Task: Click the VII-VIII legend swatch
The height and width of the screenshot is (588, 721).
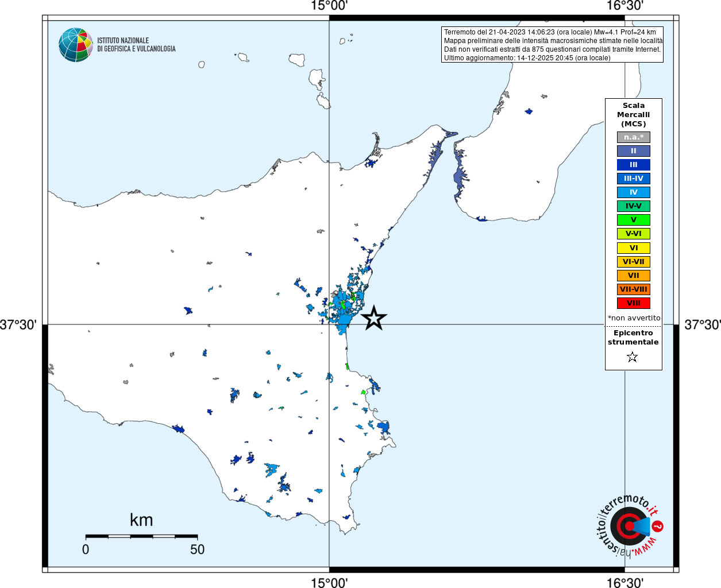Action: coord(633,289)
